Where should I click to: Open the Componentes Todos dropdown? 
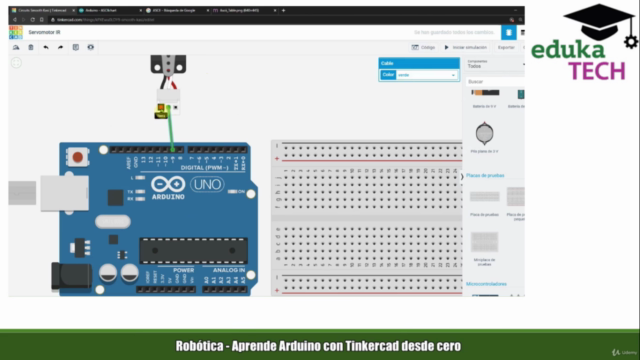496,64
